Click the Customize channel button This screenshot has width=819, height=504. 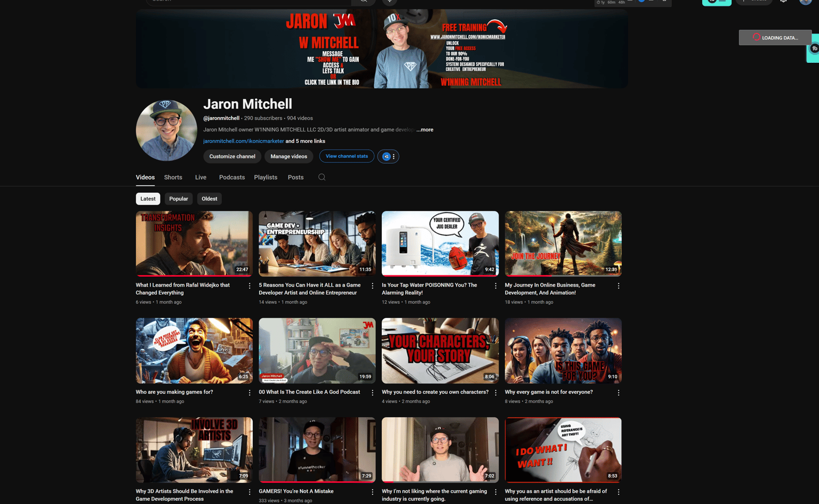pos(232,156)
